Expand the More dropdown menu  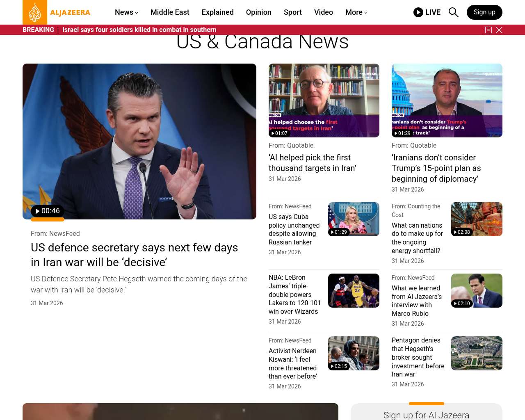click(x=356, y=12)
